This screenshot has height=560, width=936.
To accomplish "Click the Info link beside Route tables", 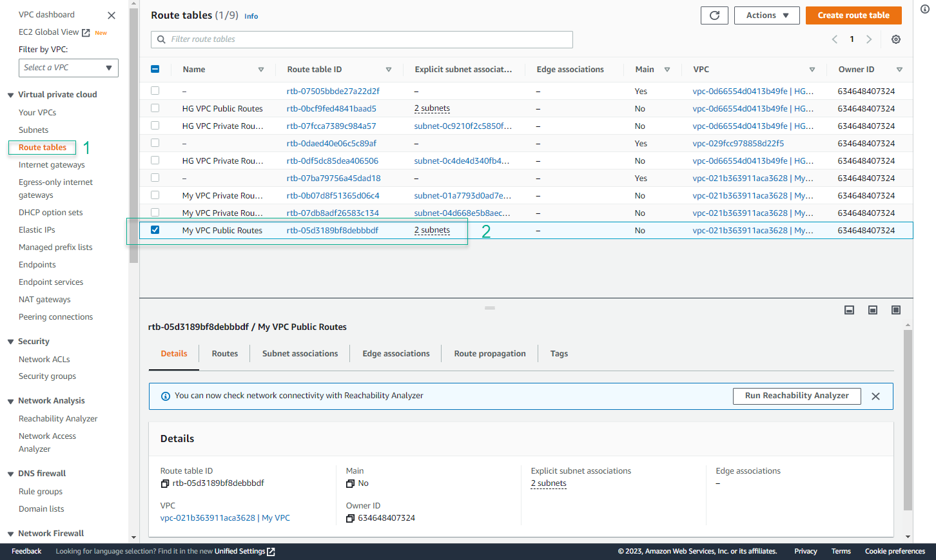I will [251, 17].
